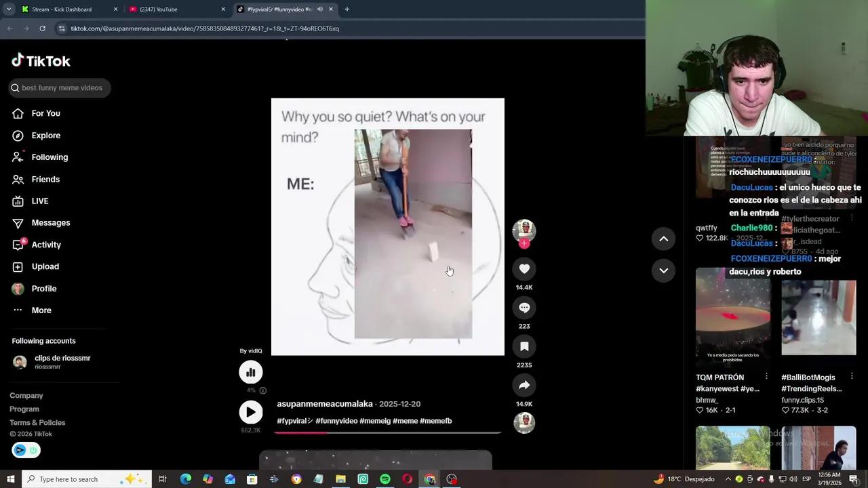Click the TikTok search input field
Viewport: 868px width, 488px height.
[61, 87]
